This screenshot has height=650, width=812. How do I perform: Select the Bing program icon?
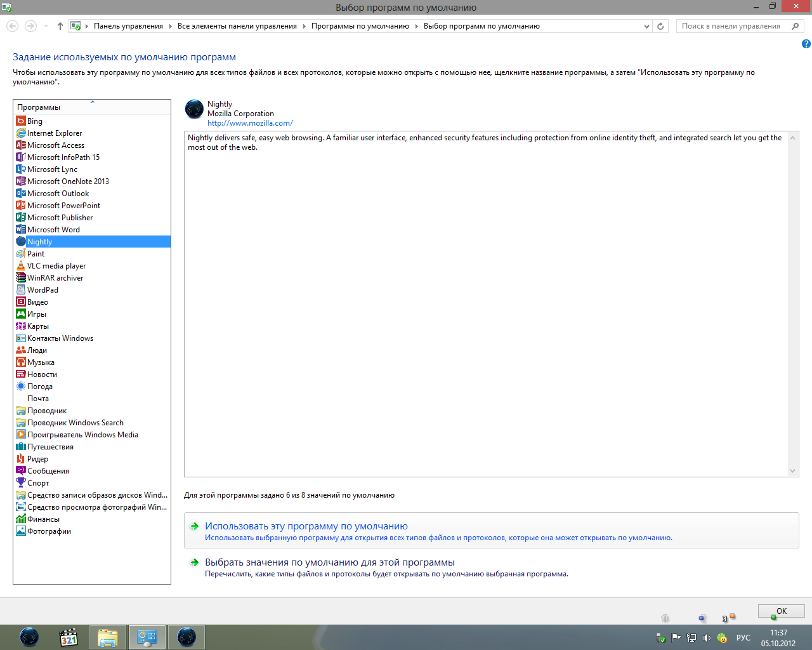point(21,121)
